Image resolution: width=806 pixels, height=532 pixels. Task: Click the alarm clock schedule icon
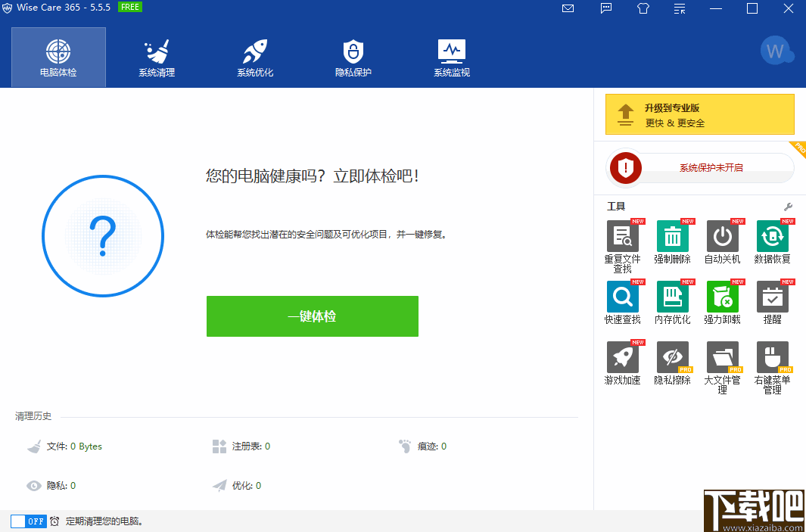click(x=54, y=521)
